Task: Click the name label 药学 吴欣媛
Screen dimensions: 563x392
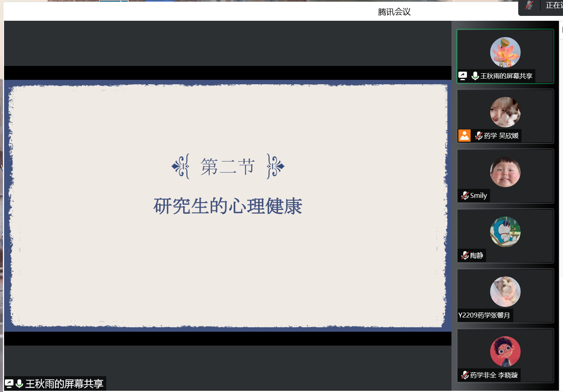Action: [x=501, y=136]
